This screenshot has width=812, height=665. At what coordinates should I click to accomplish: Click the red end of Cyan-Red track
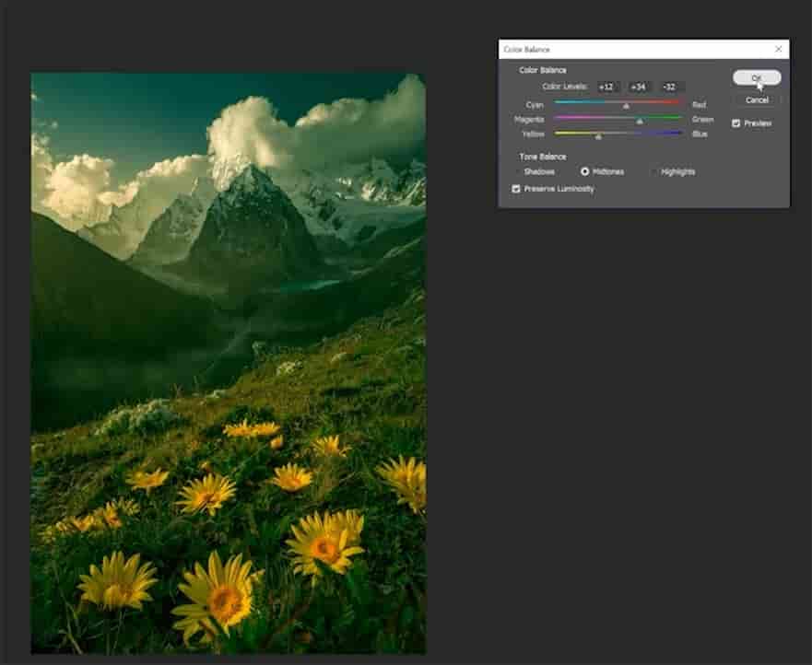[x=678, y=103]
